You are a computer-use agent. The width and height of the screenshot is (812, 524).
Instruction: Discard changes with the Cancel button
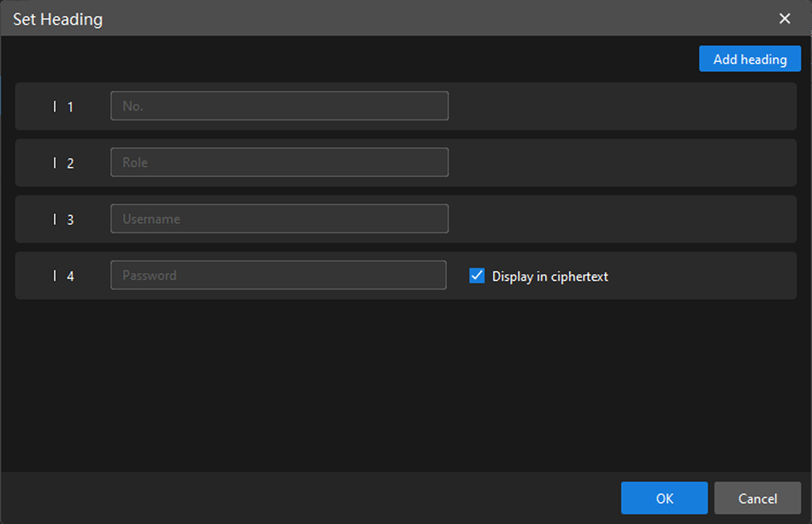click(757, 498)
